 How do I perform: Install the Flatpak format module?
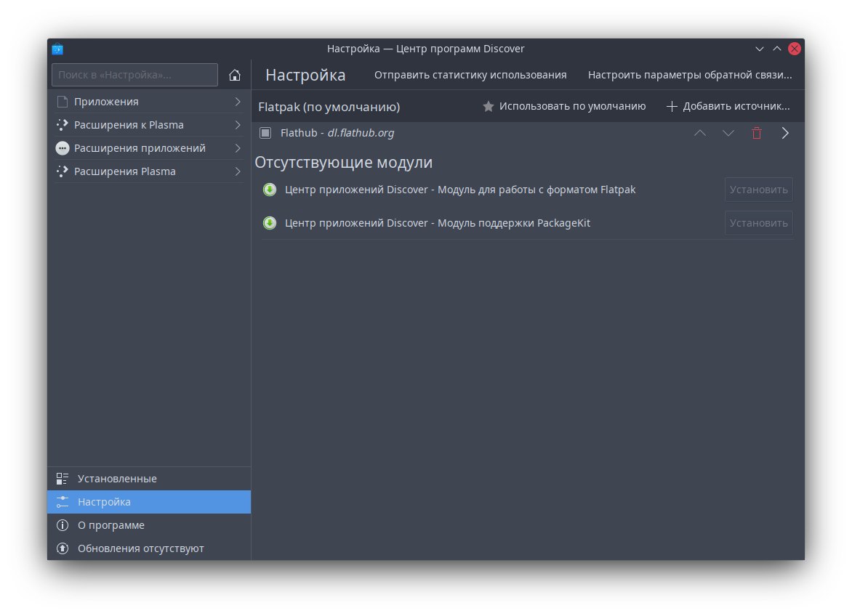pos(758,190)
